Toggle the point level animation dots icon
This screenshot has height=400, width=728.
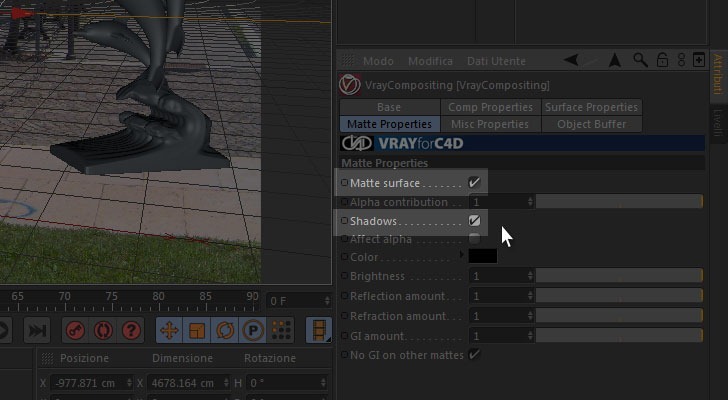(281, 330)
